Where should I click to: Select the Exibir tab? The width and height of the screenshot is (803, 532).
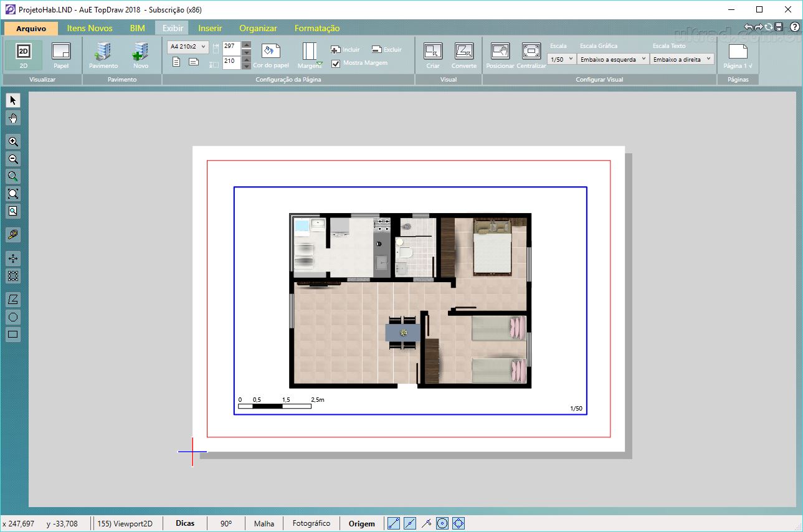coord(173,29)
